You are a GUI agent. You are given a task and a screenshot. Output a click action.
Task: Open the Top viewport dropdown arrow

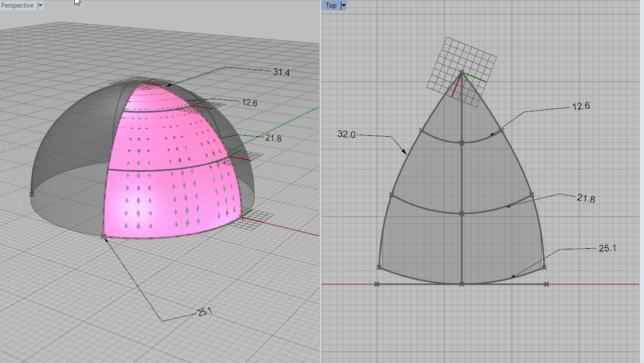pos(344,5)
